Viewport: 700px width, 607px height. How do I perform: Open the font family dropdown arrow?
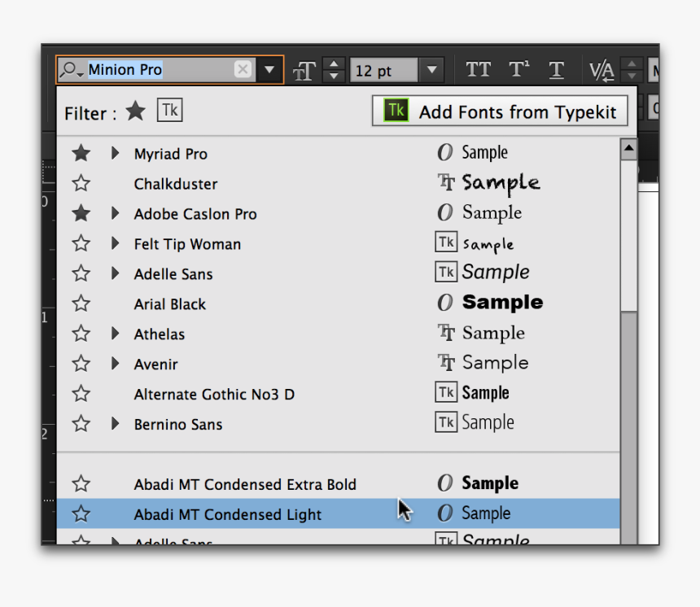(x=269, y=70)
